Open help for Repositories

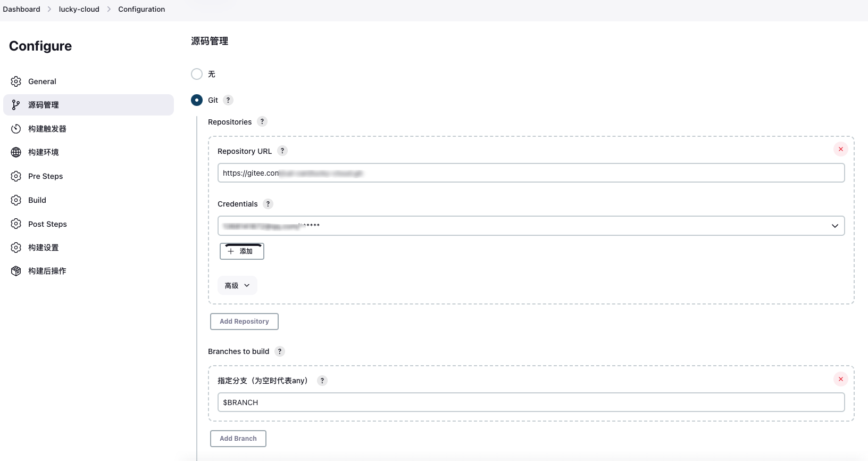coord(262,121)
